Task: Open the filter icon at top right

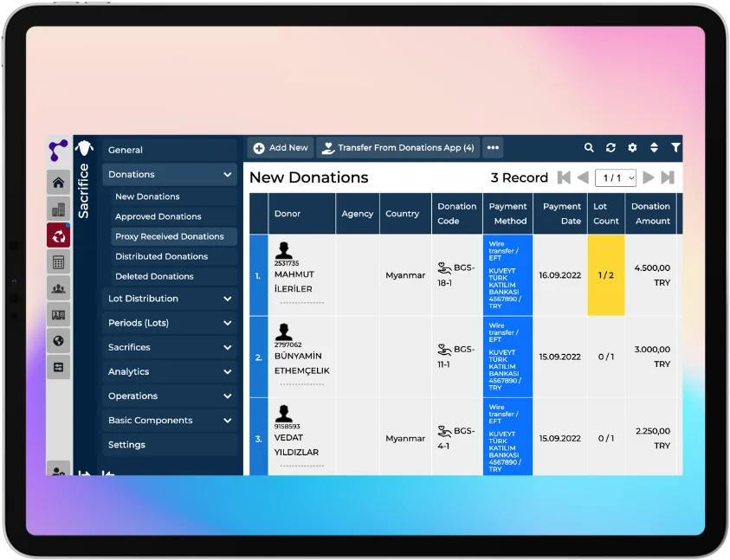Action: [x=675, y=147]
